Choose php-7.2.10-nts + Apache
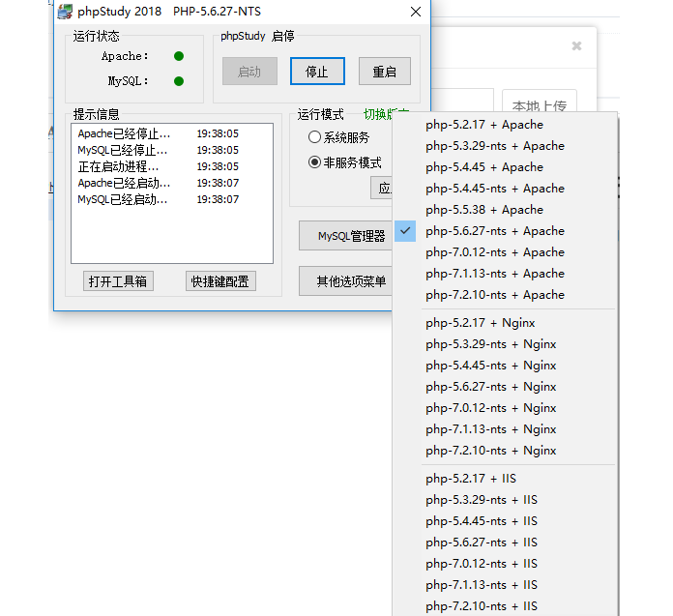The height and width of the screenshot is (616, 673). pos(505,295)
